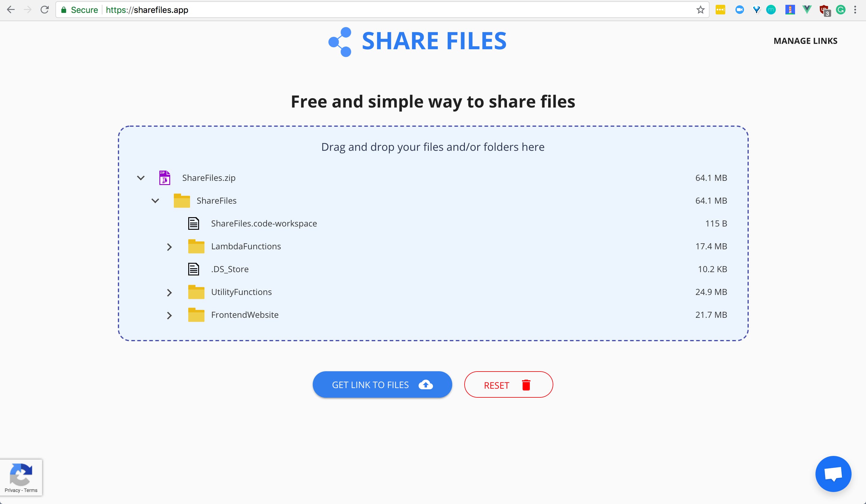Expand the UtilityFunctions folder

click(x=169, y=292)
